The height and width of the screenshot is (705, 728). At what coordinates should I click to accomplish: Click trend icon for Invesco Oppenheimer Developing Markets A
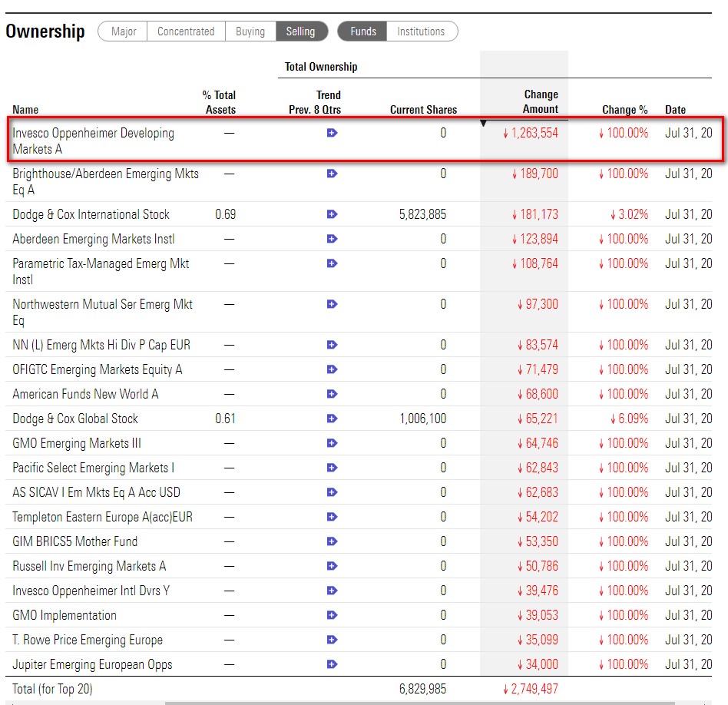click(x=332, y=134)
